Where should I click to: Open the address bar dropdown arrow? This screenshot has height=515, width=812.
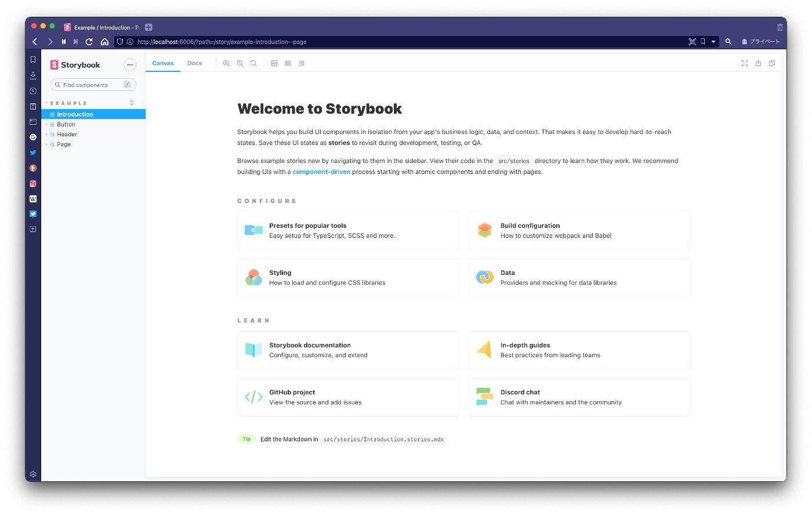pos(713,42)
